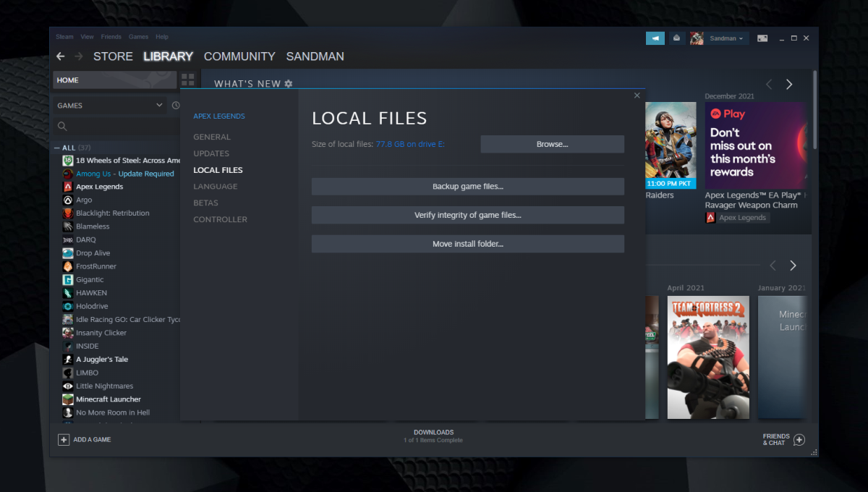
Task: Open What's New settings gear
Action: [x=289, y=84]
